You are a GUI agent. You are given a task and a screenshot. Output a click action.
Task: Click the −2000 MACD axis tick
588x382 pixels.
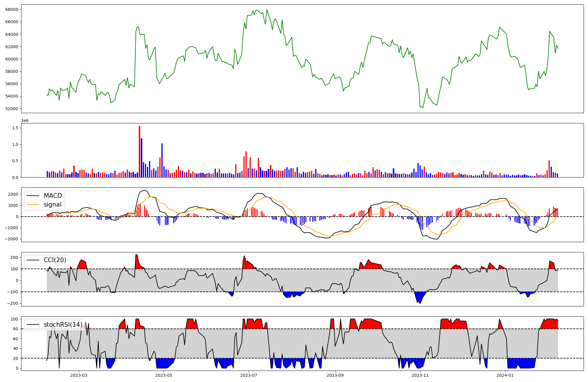11,239
